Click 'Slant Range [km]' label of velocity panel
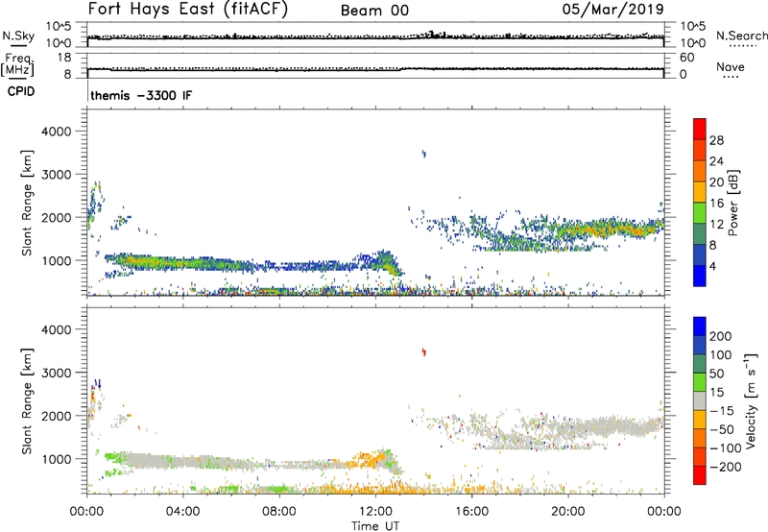 click(27, 401)
